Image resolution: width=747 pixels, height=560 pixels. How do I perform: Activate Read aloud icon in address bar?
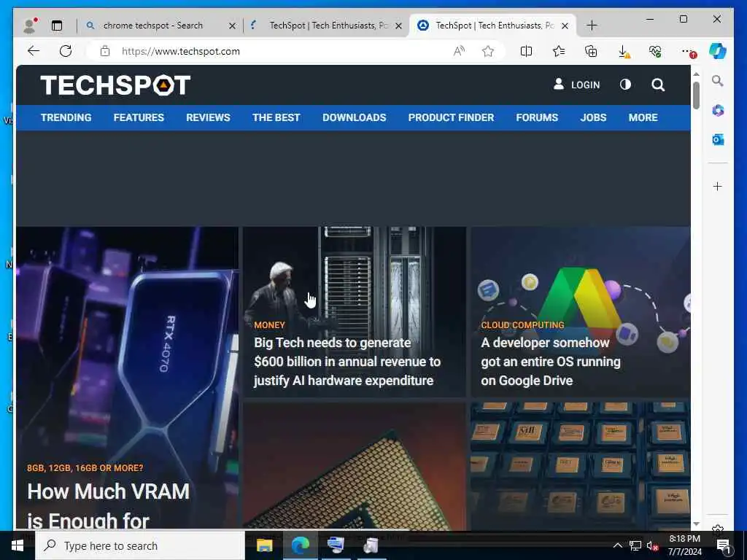click(459, 51)
